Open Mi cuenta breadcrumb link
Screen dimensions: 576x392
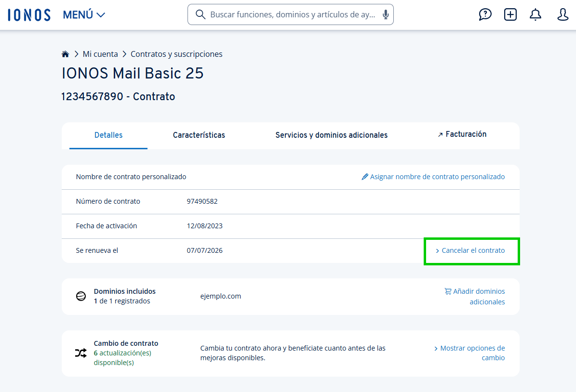coord(100,54)
